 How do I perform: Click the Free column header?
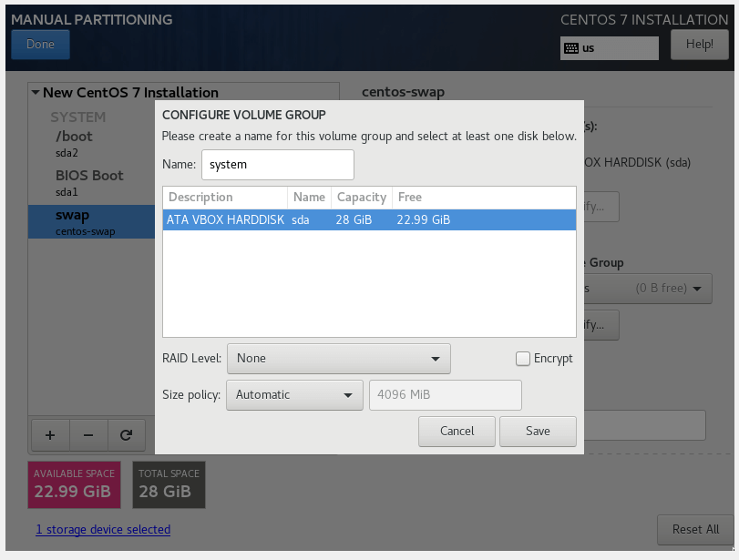point(484,198)
